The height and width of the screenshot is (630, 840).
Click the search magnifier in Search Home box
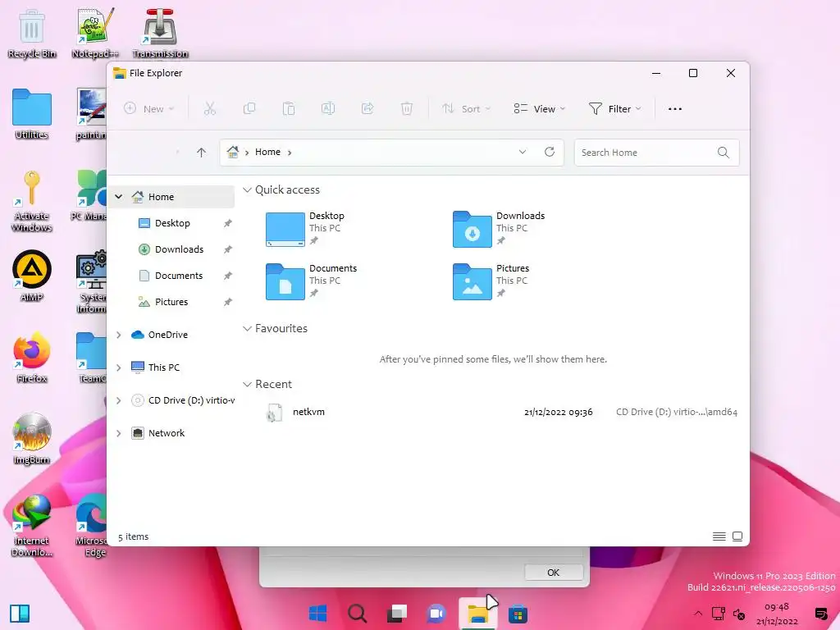[724, 153]
